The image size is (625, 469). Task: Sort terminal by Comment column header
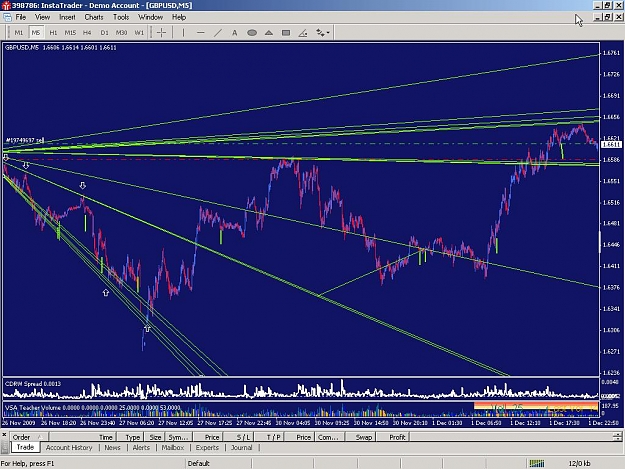click(x=329, y=437)
